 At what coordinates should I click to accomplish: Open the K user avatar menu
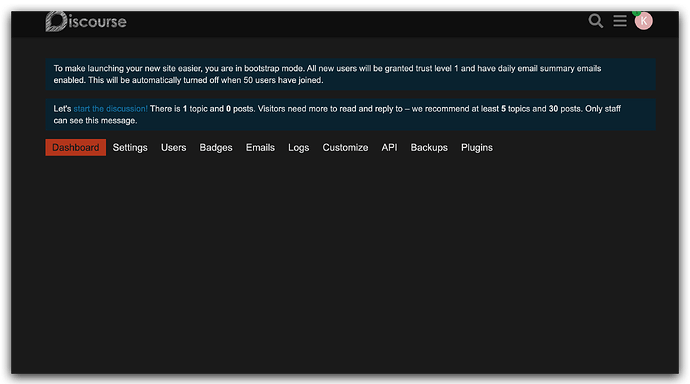click(x=643, y=21)
